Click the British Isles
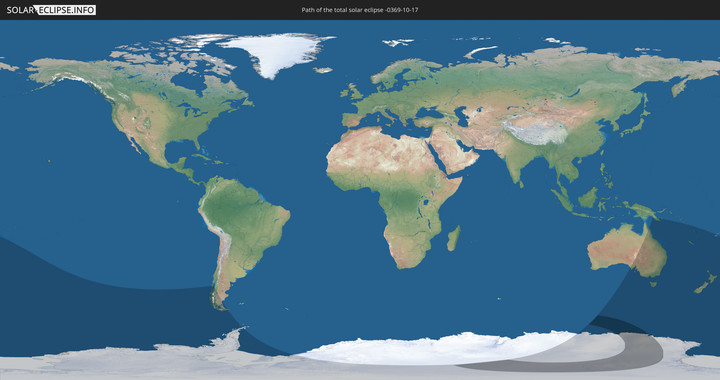The width and height of the screenshot is (720, 380). pyautogui.click(x=351, y=91)
